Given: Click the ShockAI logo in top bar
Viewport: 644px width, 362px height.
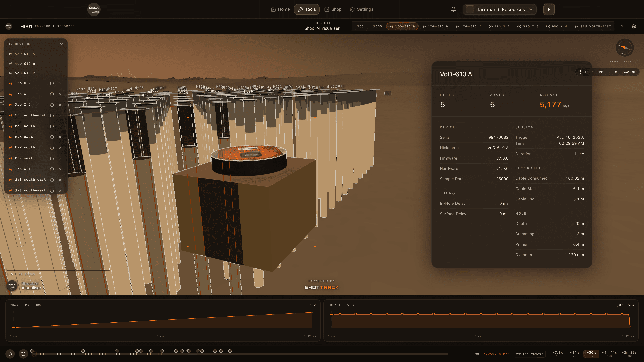Looking at the screenshot, I should [94, 9].
